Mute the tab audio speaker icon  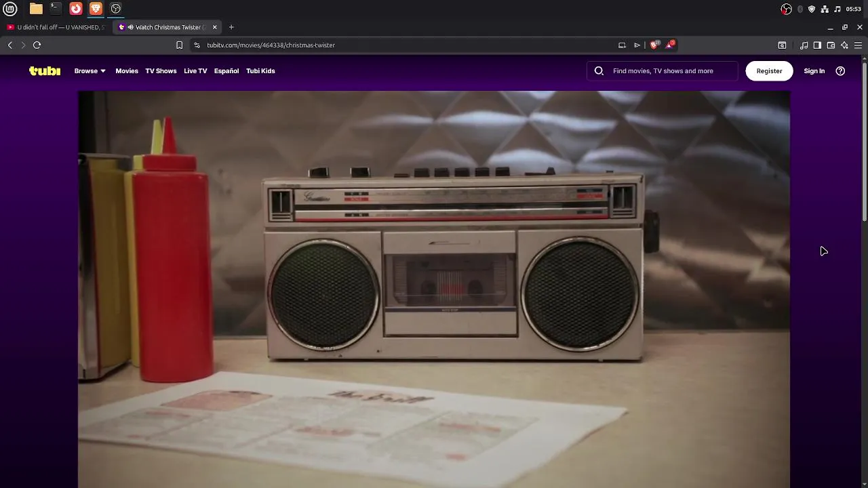130,27
